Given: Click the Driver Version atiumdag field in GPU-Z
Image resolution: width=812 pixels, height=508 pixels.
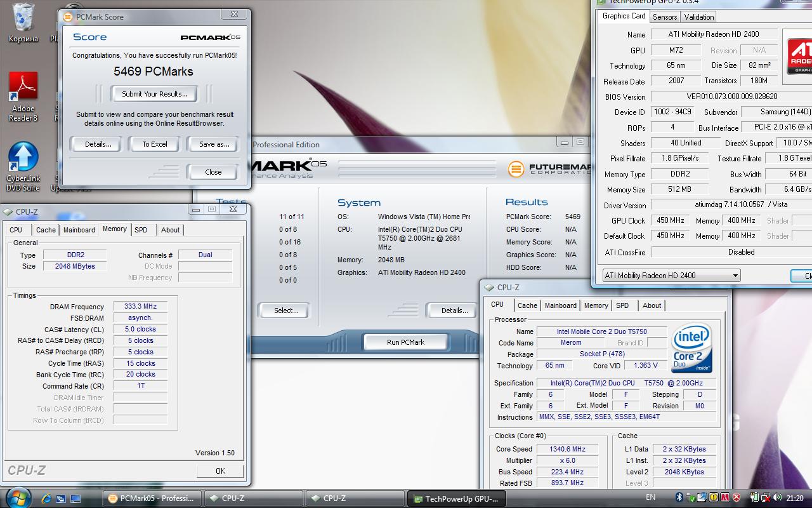Looking at the screenshot, I should pos(731,205).
